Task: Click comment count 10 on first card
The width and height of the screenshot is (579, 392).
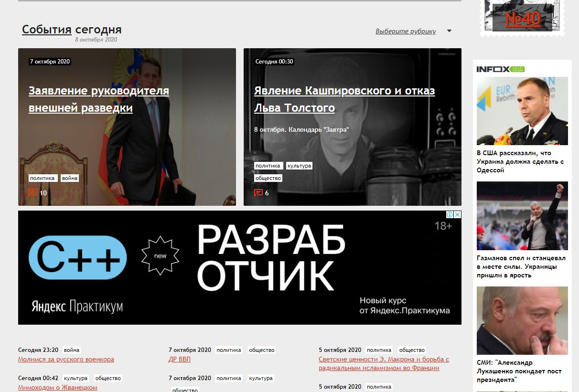Action: pos(43,193)
